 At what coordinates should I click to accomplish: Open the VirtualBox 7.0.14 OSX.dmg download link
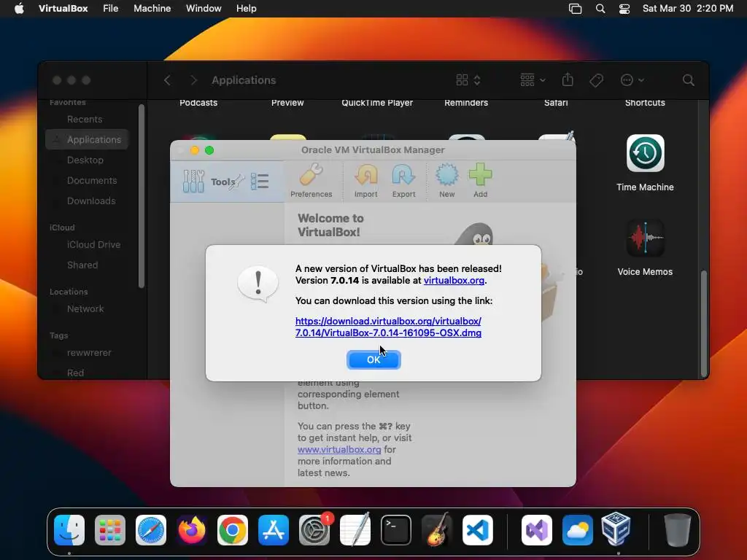click(388, 327)
